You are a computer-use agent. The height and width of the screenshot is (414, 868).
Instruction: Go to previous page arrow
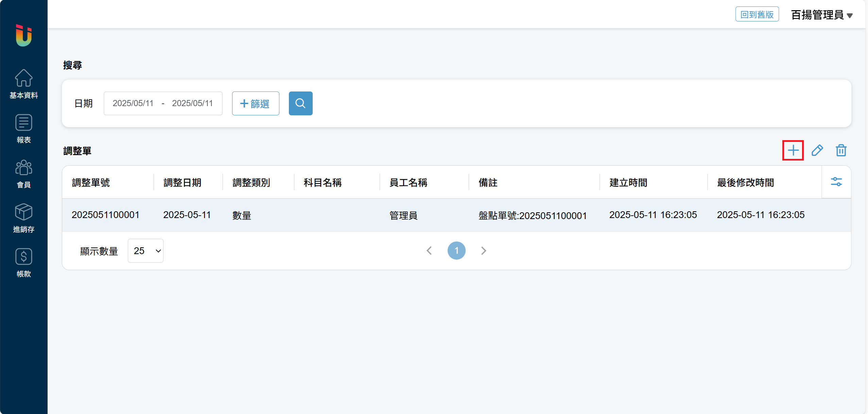click(x=429, y=251)
